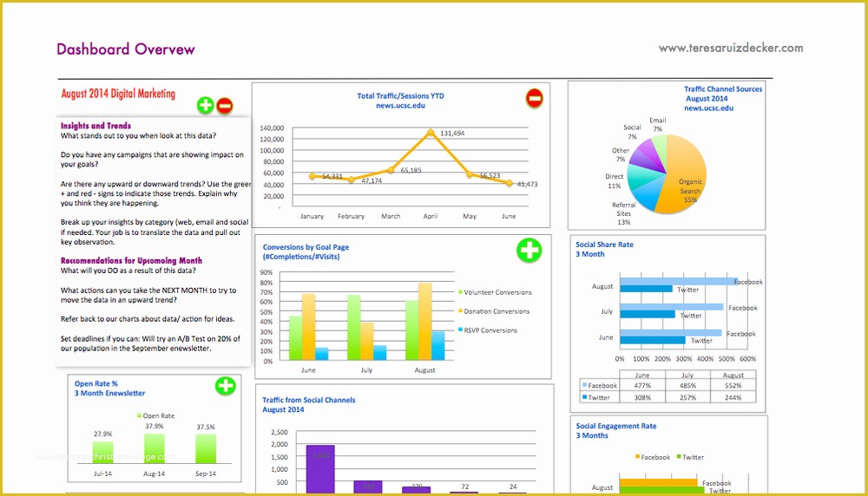Click Twitter legend in Social Engagement Rate

point(690,457)
